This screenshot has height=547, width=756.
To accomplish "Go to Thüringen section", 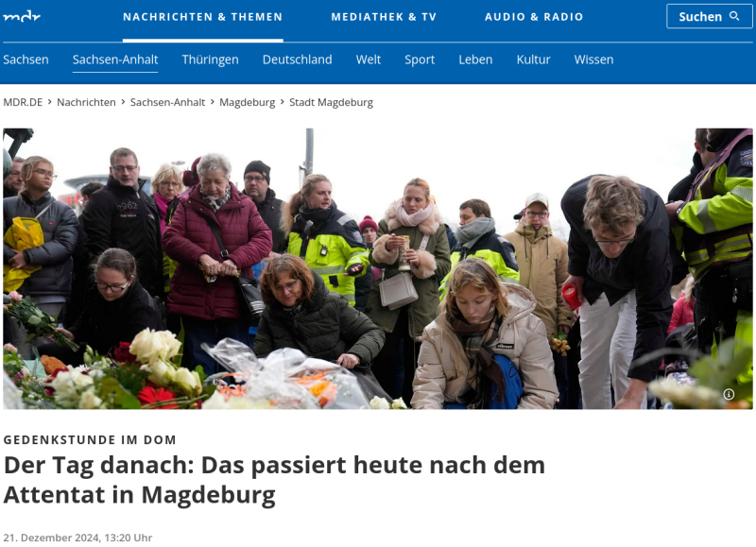I will click(x=210, y=60).
